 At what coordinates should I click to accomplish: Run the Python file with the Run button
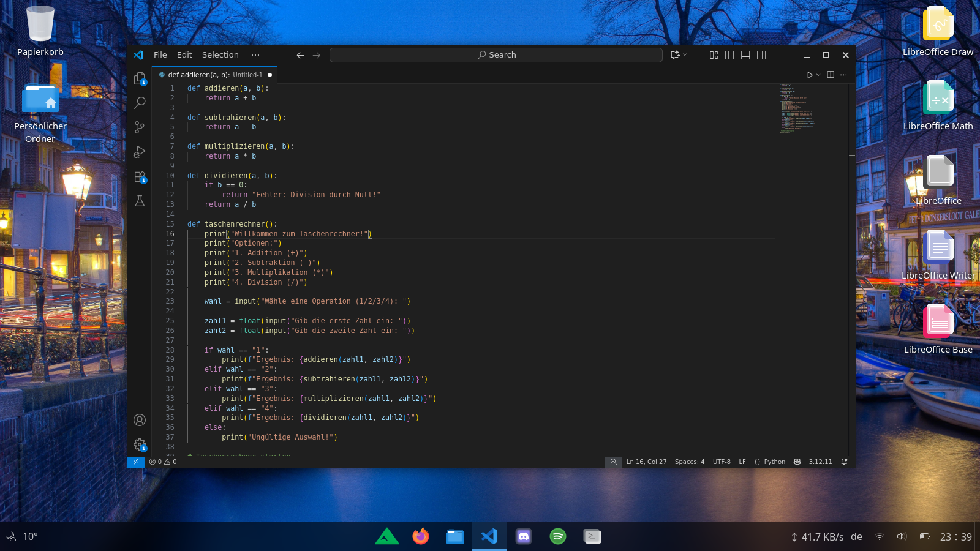(x=809, y=75)
